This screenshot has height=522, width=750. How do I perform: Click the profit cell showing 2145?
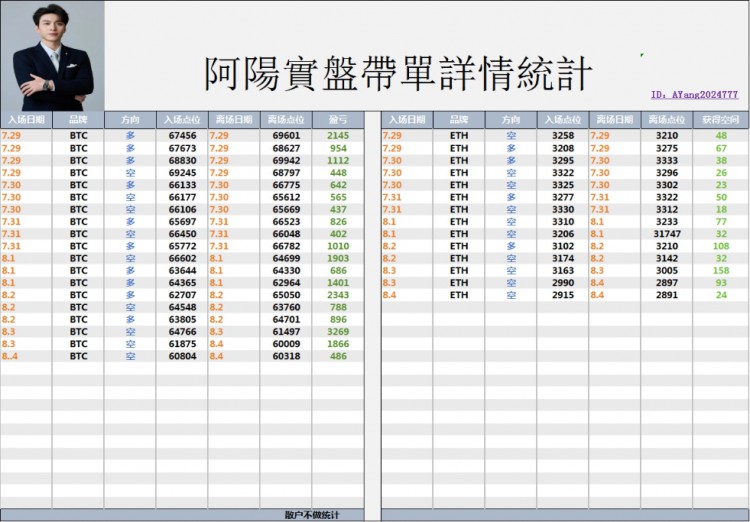338,136
